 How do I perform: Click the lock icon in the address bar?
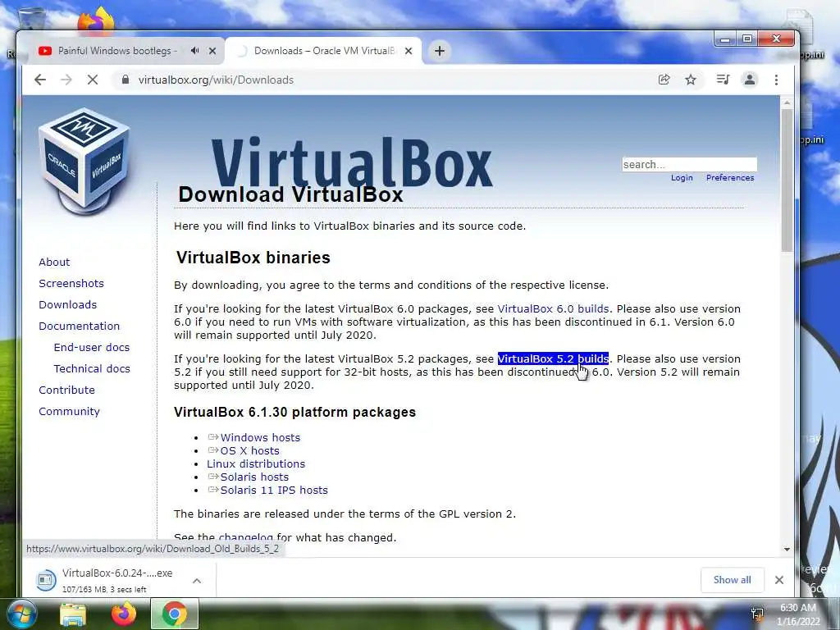click(126, 80)
